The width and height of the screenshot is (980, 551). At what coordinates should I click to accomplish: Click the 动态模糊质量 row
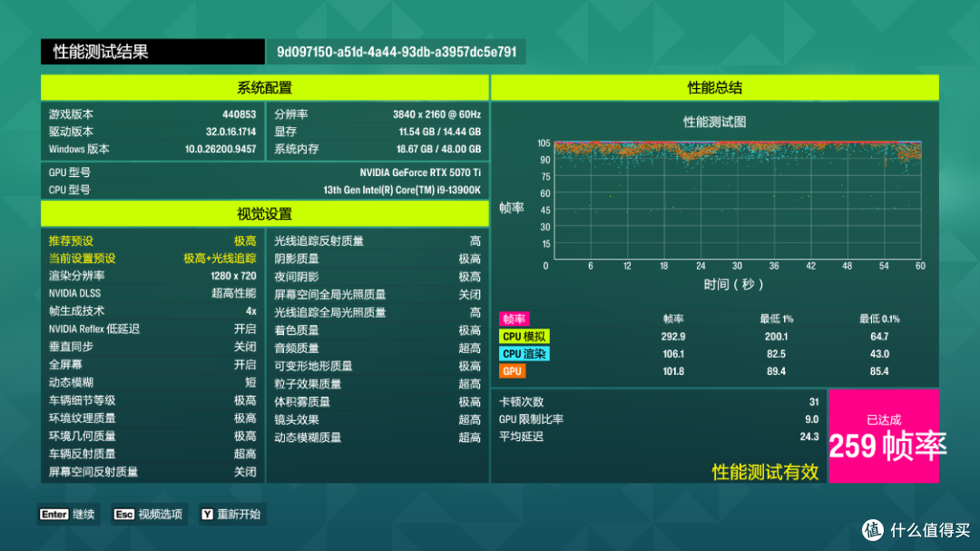[x=377, y=438]
